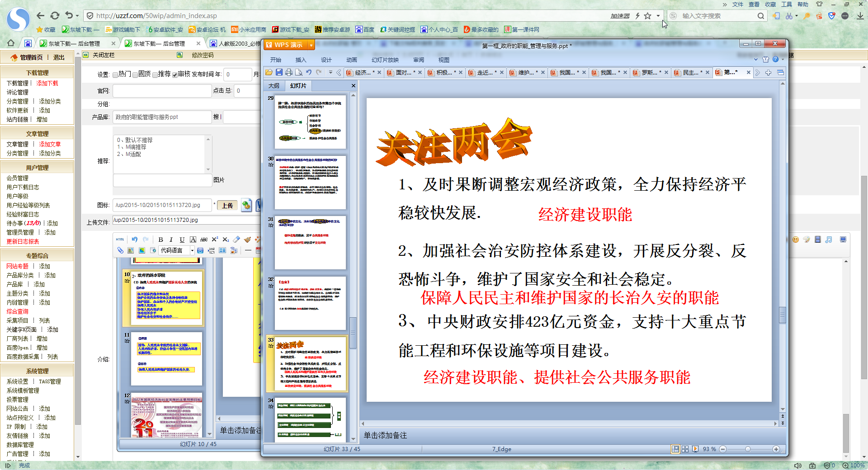Save the presentation with the floppy icon
This screenshot has width=868, height=470.
click(x=279, y=72)
